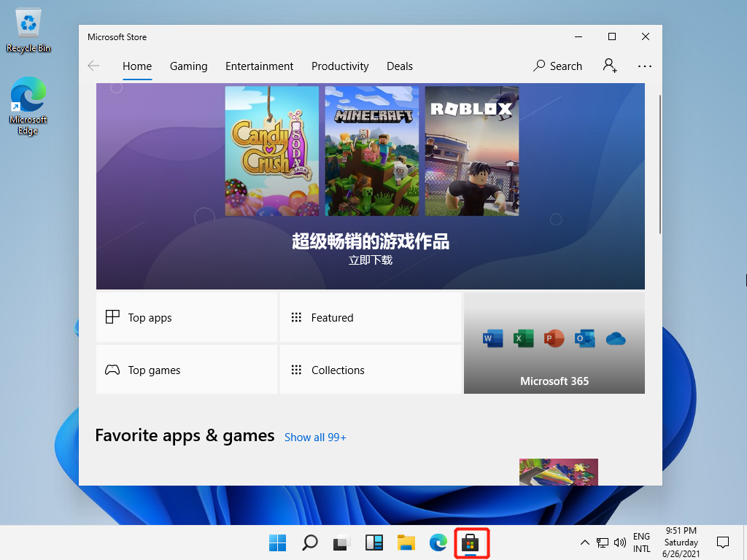Open Search in Microsoft Store
Viewport: 747px width, 560px height.
point(557,66)
